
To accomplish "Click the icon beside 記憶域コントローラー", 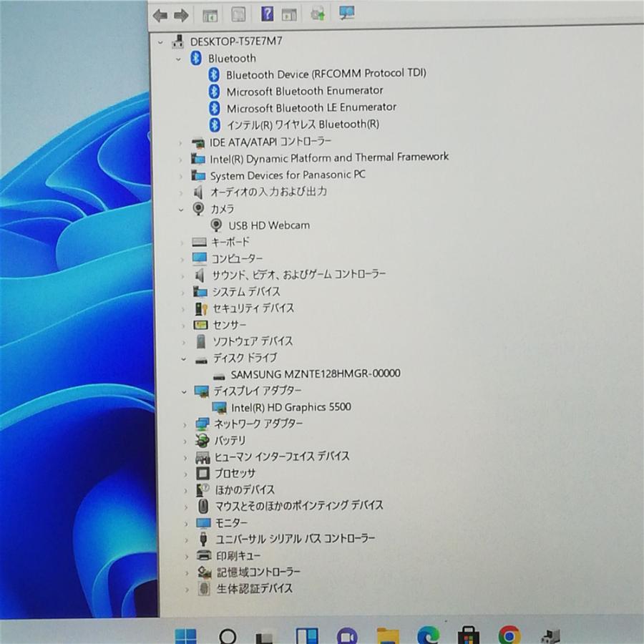I will 204,572.
